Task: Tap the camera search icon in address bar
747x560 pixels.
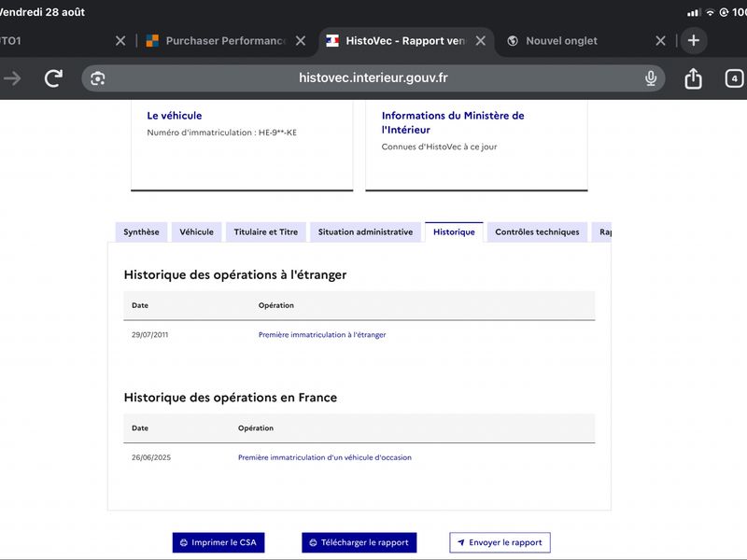Action: (98, 78)
